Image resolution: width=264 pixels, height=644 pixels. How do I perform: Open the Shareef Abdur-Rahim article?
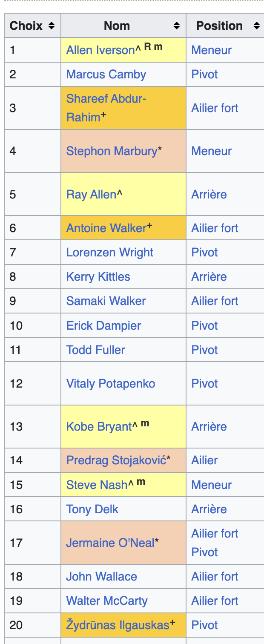point(106,99)
